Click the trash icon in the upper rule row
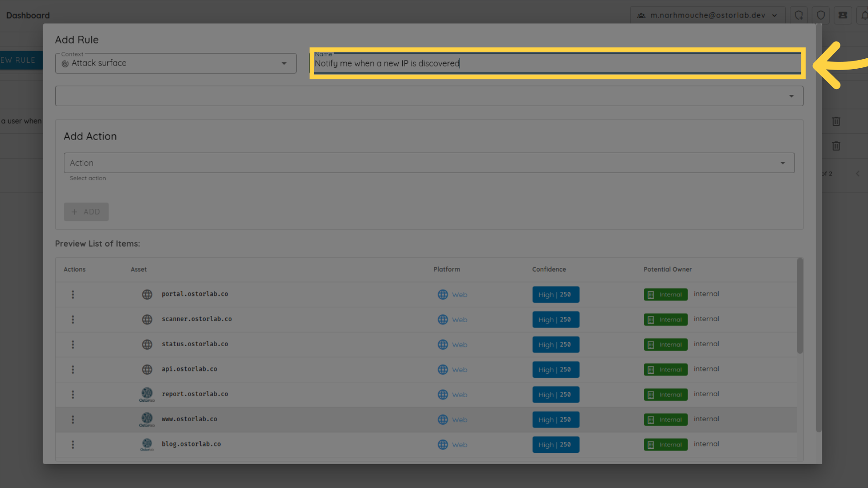The height and width of the screenshot is (488, 868). 836,122
